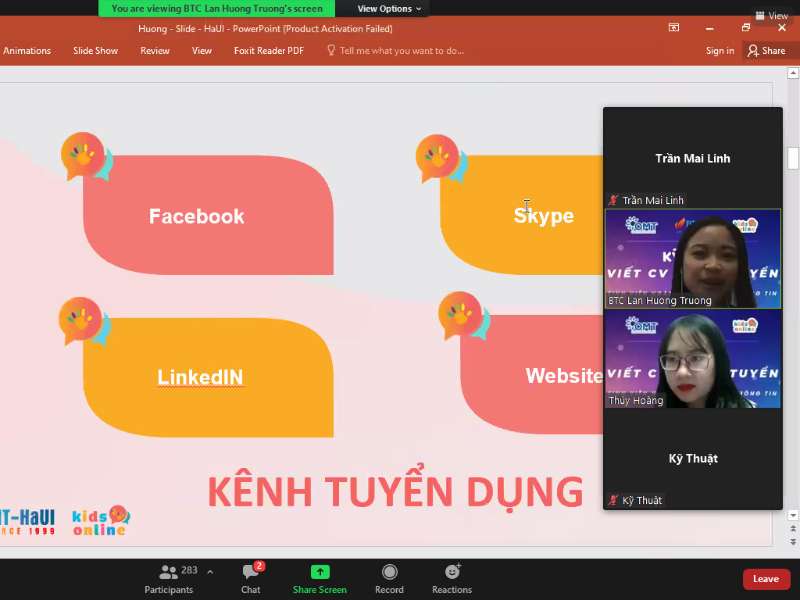Viewport: 800px width, 600px height.
Task: Open the Slide Show tab
Action: pyautogui.click(x=95, y=51)
